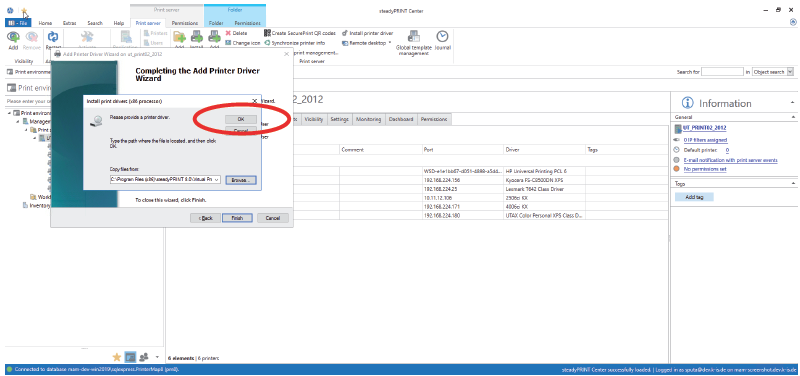The height and width of the screenshot is (376, 800).
Task: Click OK in Install print drivers dialog
Action: [241, 118]
